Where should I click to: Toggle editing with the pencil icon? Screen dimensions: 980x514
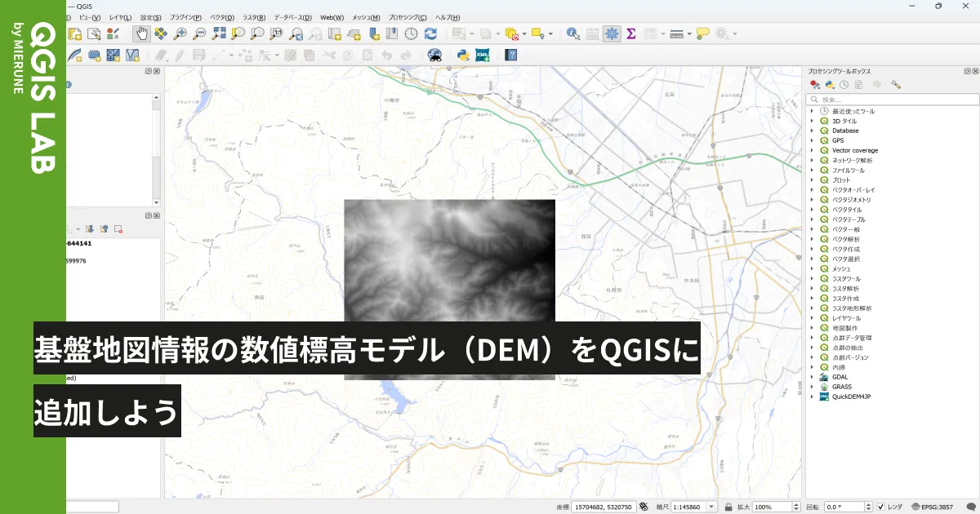178,55
